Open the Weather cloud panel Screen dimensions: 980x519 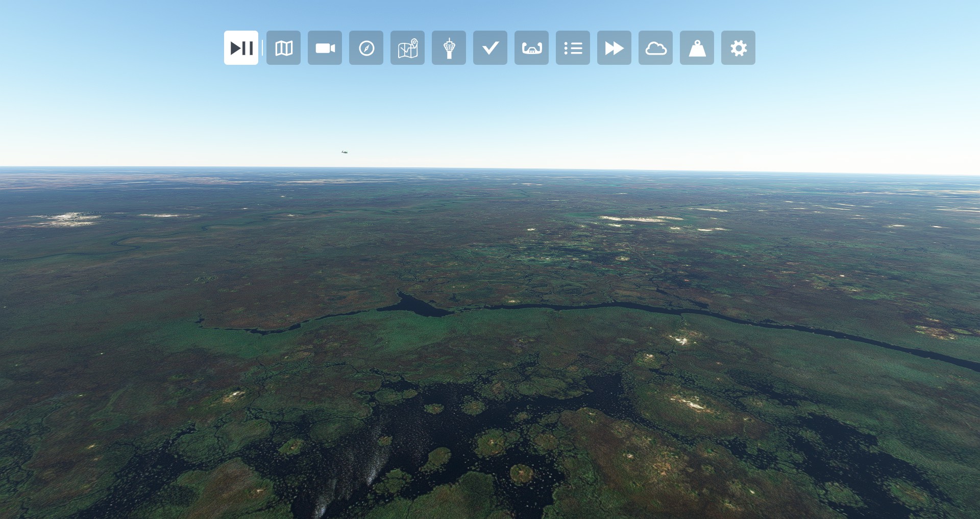click(x=655, y=48)
